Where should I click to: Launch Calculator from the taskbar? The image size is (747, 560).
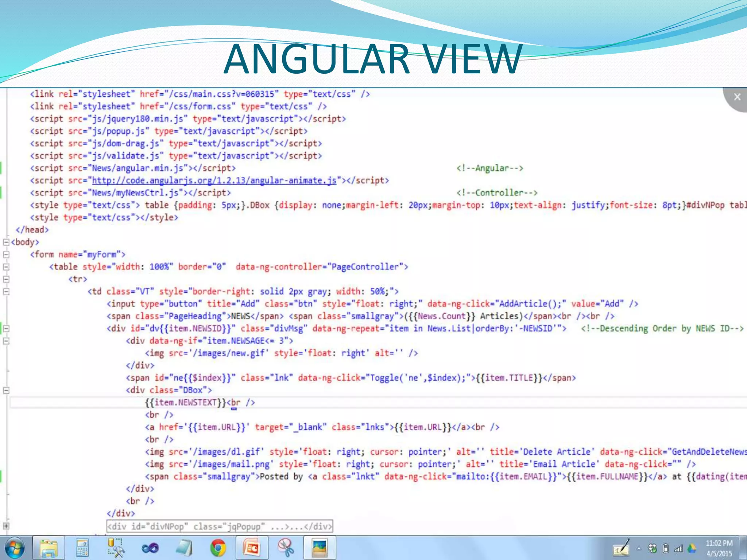point(82,548)
